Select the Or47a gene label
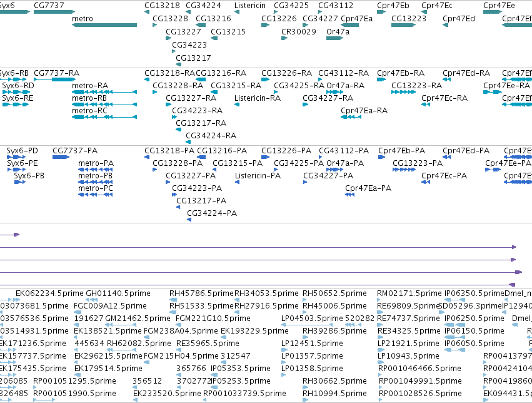The width and height of the screenshot is (532, 403). click(x=338, y=31)
